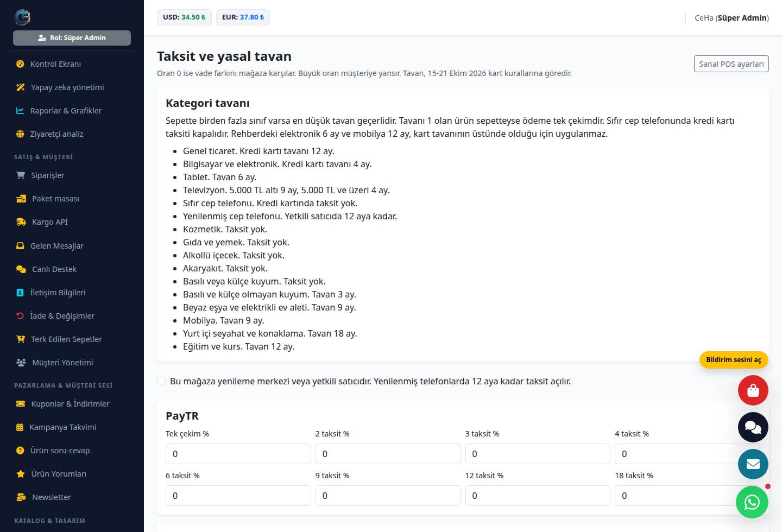Click the site logo in sidebar top
The height and width of the screenshot is (532, 782).
[22, 17]
